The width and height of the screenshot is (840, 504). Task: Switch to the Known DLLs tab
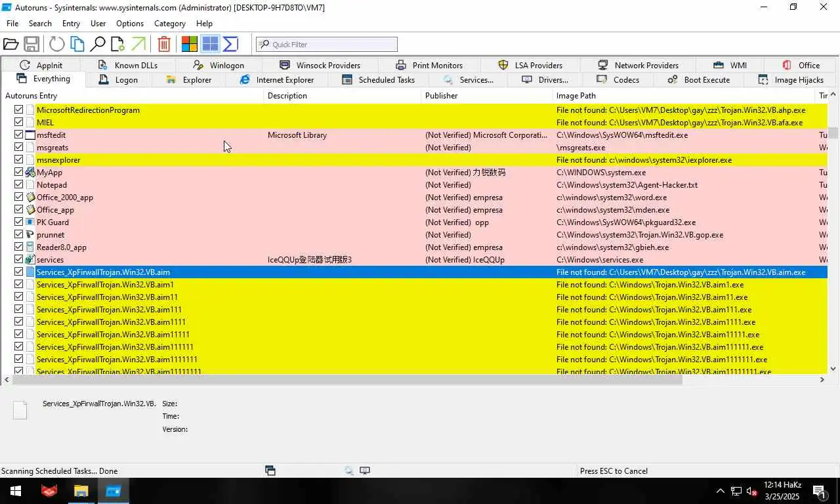127,65
